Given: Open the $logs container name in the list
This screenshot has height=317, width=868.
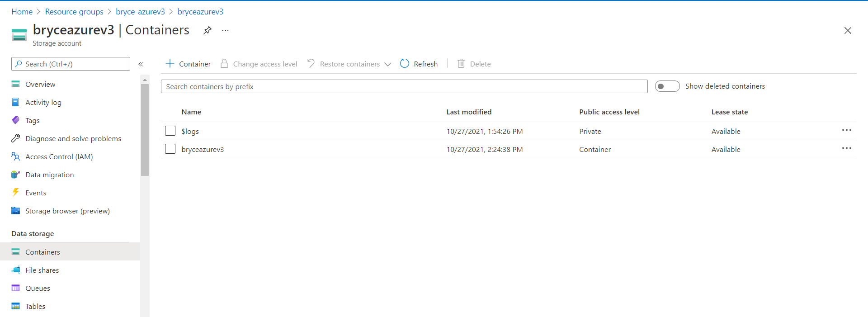Looking at the screenshot, I should click(x=190, y=131).
